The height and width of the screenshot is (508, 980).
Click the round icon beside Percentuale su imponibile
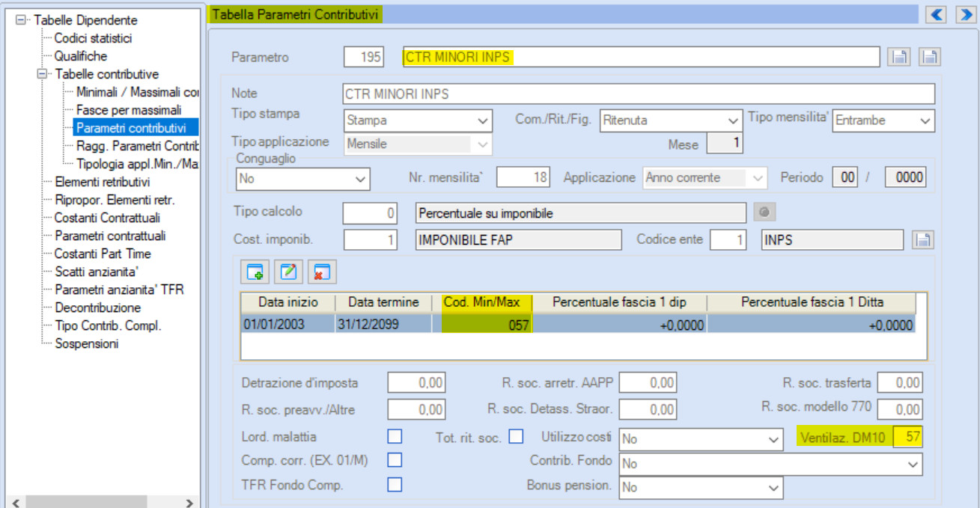[764, 213]
